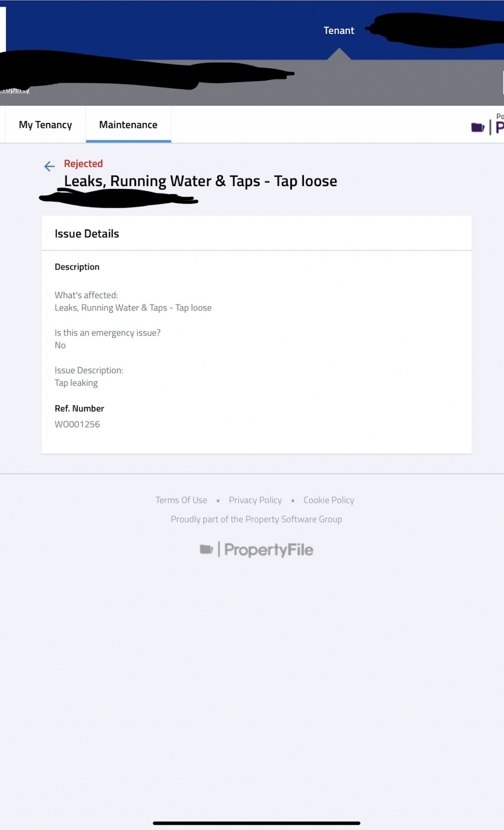This screenshot has width=504, height=830.
Task: Open the Cookie Policy link
Action: pyautogui.click(x=329, y=500)
